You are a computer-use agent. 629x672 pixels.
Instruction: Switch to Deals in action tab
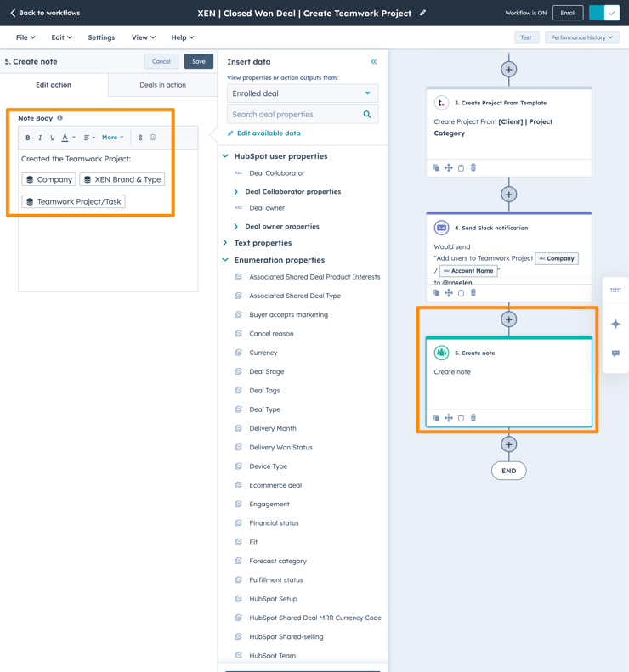(x=162, y=85)
